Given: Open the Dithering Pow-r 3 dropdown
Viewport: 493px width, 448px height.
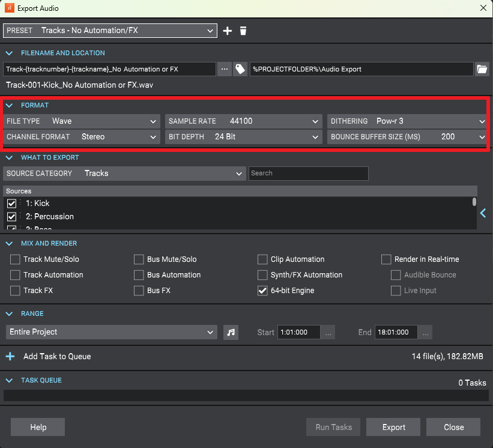Looking at the screenshot, I should click(407, 121).
